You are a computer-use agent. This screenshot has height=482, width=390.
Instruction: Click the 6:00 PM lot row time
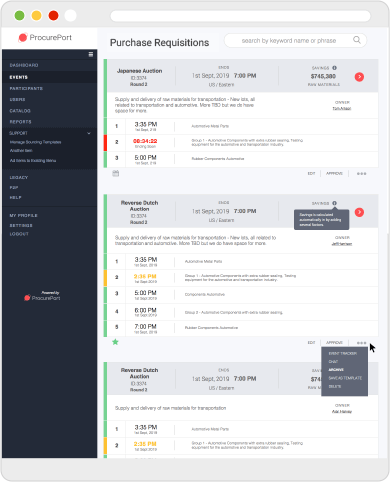(x=145, y=310)
